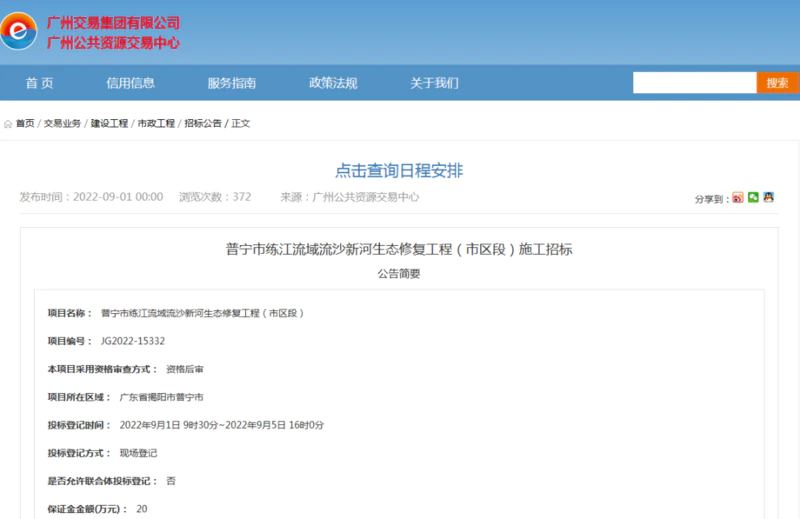Click the orange 搜索 button
This screenshot has height=519, width=800.
(777, 83)
